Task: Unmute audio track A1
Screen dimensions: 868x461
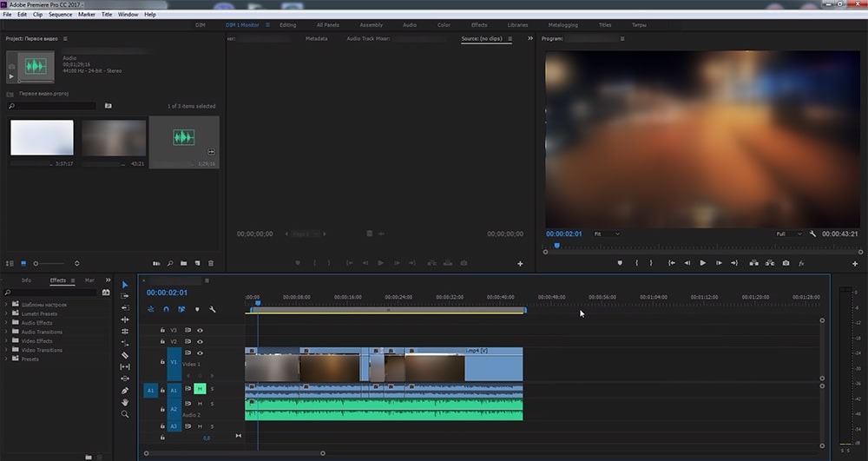Action: 200,389
